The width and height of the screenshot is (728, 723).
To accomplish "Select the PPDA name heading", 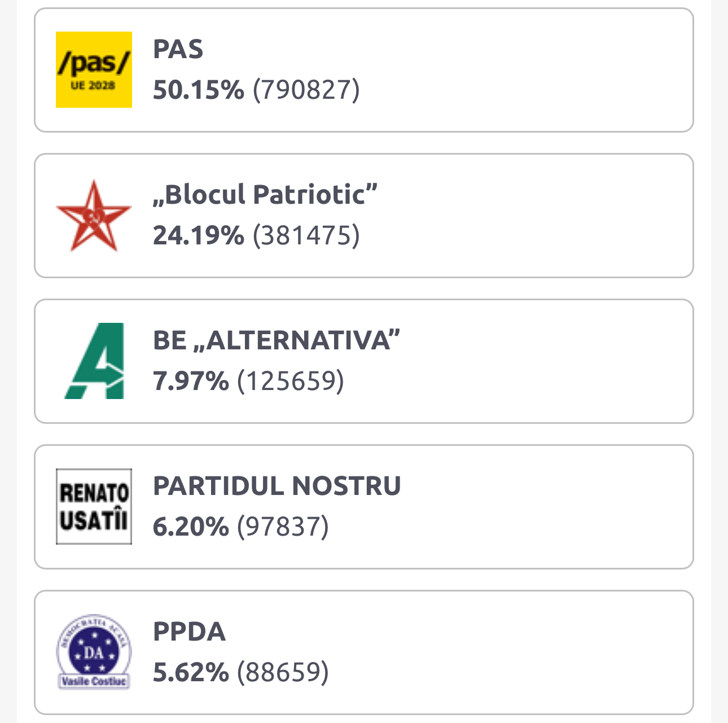I will coord(189,632).
